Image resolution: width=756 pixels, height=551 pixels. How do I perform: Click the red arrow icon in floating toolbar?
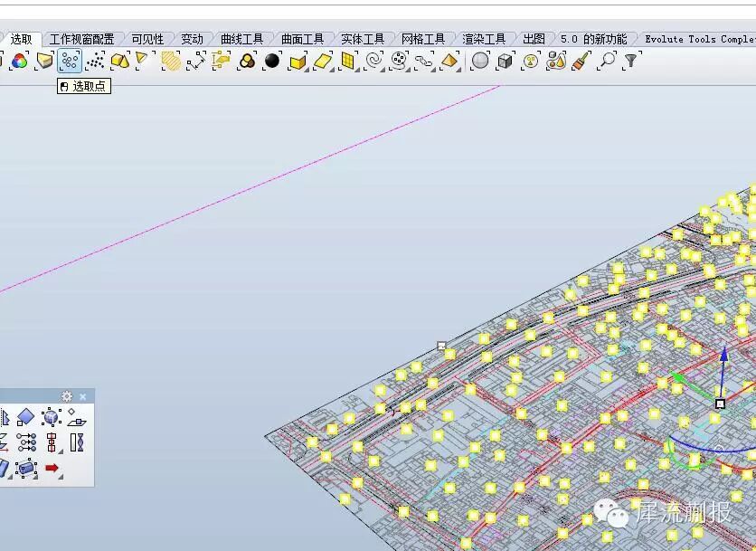tap(52, 468)
